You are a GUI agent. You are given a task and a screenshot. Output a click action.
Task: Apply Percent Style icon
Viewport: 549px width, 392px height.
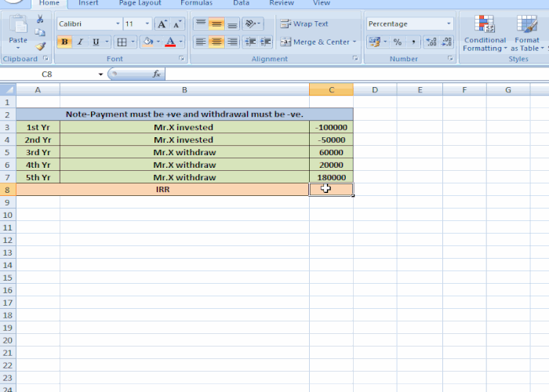397,42
